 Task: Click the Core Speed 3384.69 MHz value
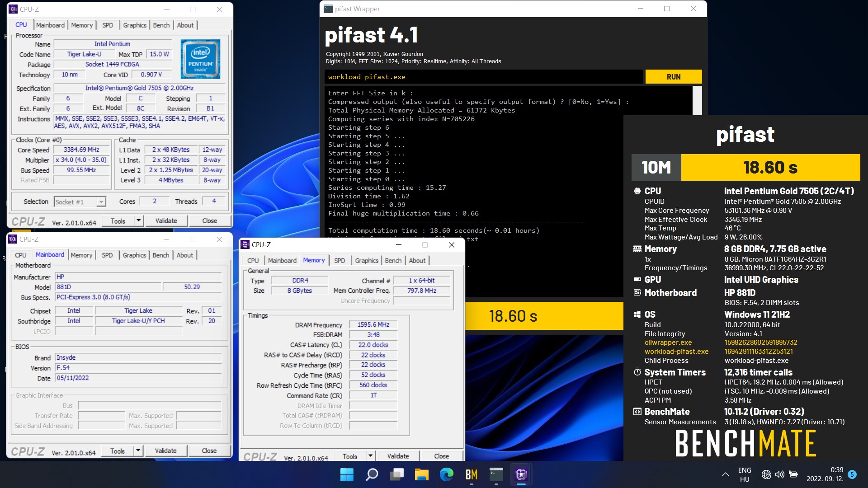(81, 150)
